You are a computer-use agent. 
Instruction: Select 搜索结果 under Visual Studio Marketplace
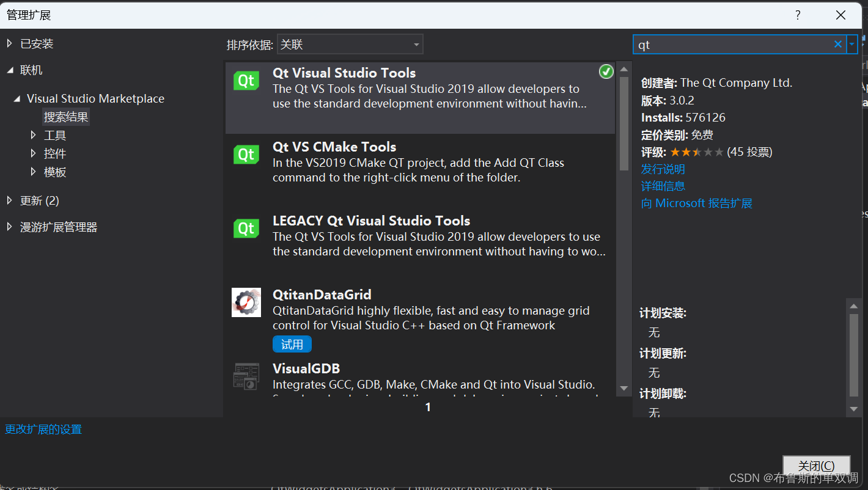pyautogui.click(x=65, y=116)
